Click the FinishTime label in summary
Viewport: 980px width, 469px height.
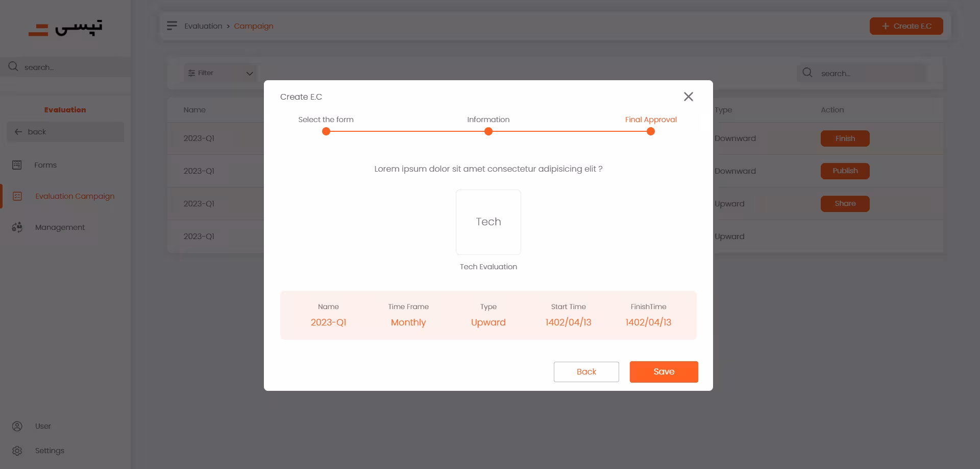click(x=648, y=307)
